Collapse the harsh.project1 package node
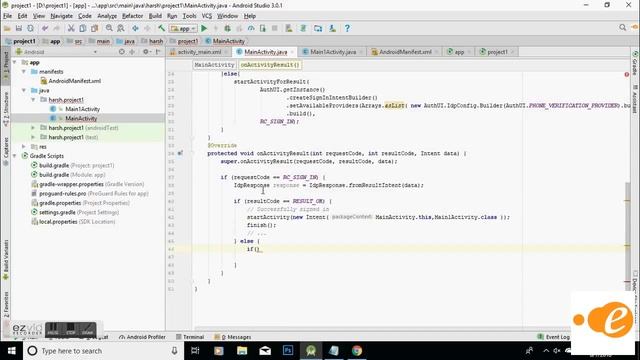 pyautogui.click(x=33, y=100)
